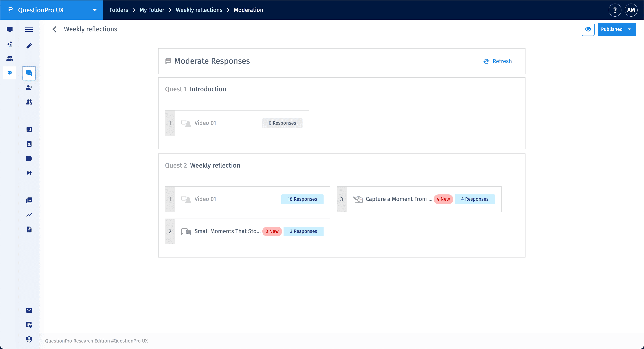644x349 pixels.
Task: Open the video camera icon in sidebar
Action: click(29, 159)
